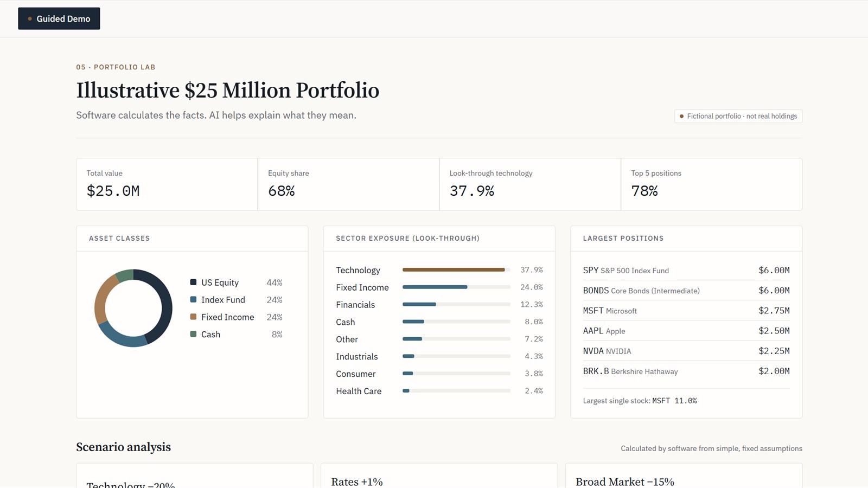This screenshot has height=488, width=868.
Task: Click the Cash green legend swatch
Action: (x=193, y=334)
